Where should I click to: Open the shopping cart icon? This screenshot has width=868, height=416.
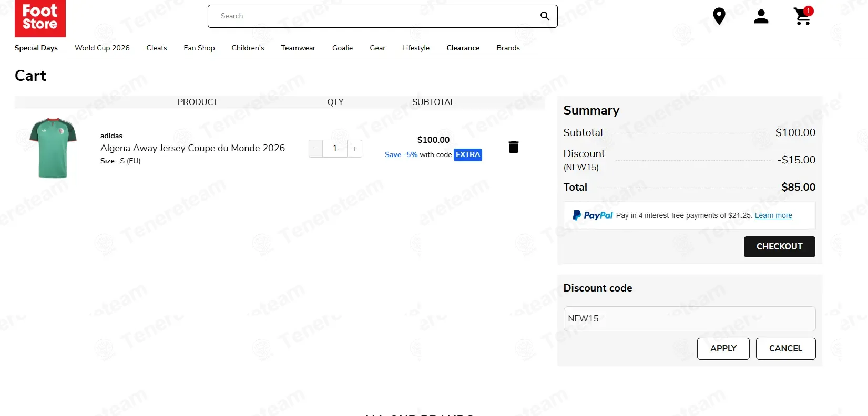802,17
